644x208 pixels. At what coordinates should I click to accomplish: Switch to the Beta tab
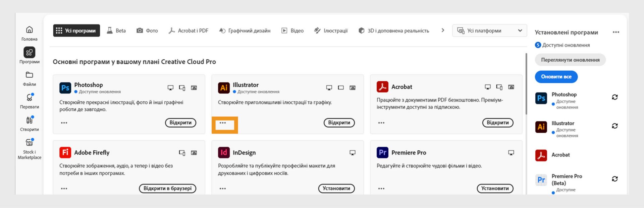tap(116, 31)
